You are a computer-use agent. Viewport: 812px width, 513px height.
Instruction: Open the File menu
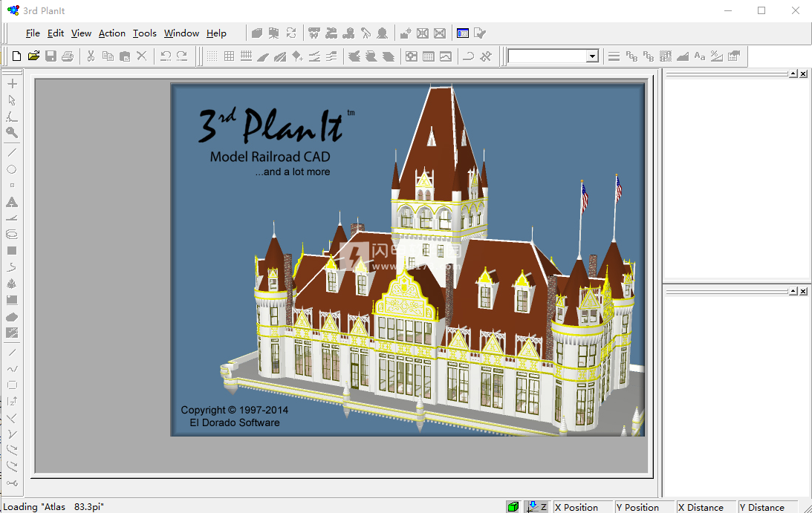pos(33,33)
